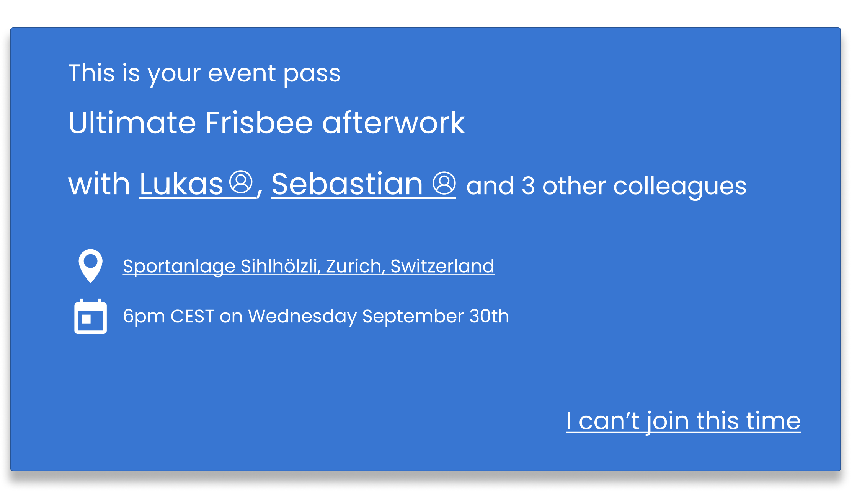The image size is (852, 504).
Task: Click the profile icon next to Lukas
Action: 241,182
